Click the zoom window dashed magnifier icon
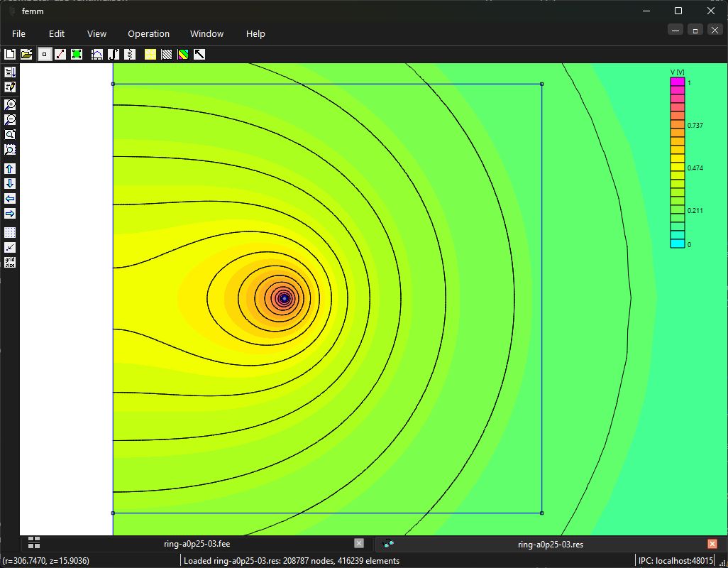The height and width of the screenshot is (568, 728). [10, 149]
